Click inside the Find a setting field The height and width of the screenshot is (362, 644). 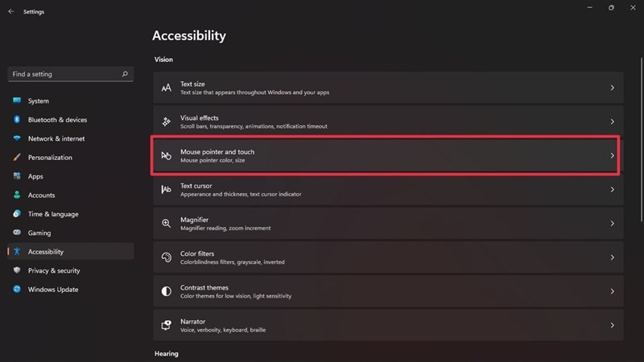[x=66, y=74]
